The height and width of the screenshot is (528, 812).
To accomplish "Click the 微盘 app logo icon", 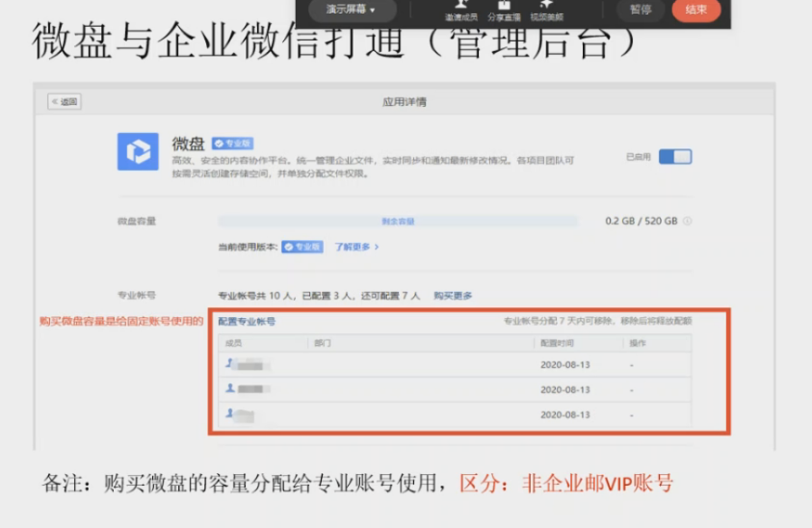I will pos(138,152).
